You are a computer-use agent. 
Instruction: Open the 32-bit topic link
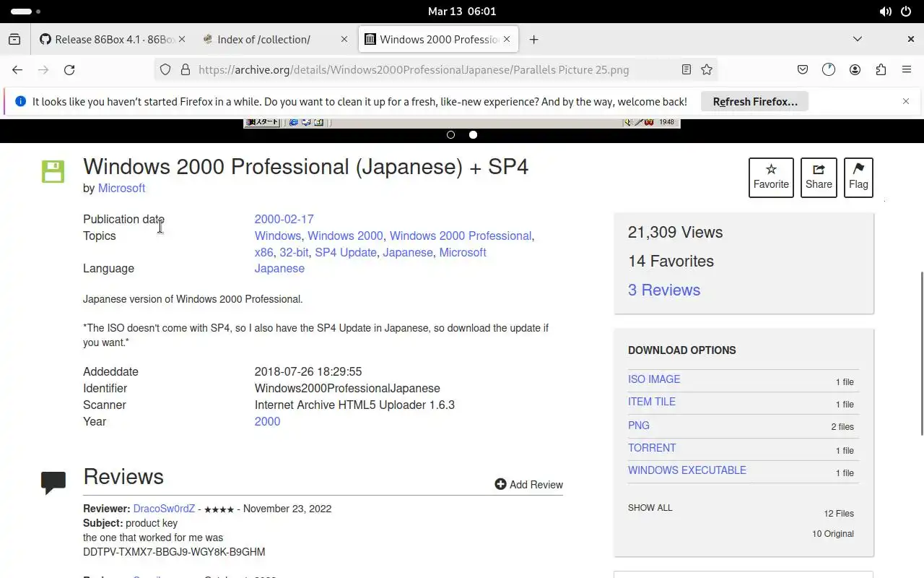(x=294, y=252)
